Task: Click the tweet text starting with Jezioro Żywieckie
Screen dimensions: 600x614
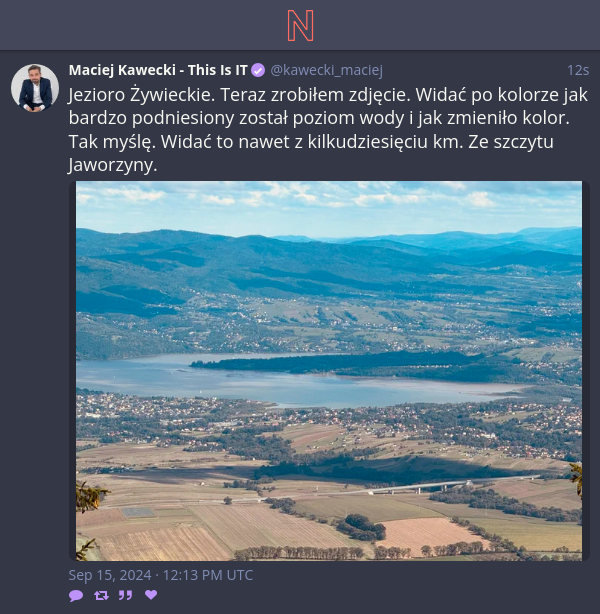Action: [328, 129]
